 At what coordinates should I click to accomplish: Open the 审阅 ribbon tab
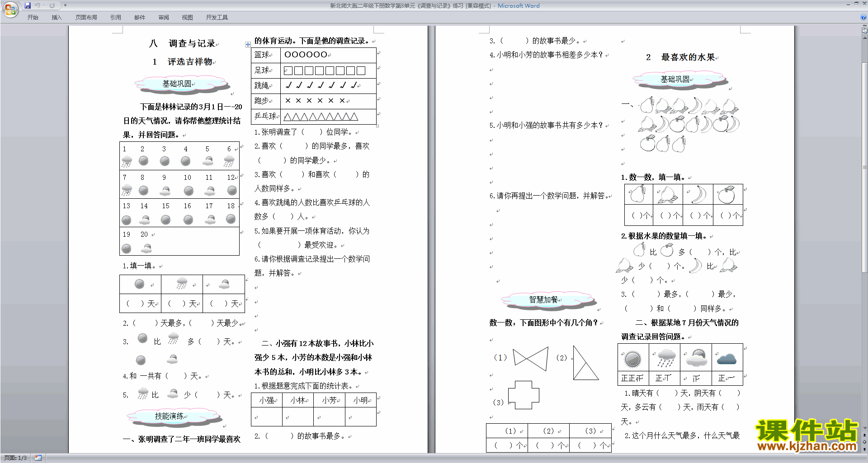(164, 18)
